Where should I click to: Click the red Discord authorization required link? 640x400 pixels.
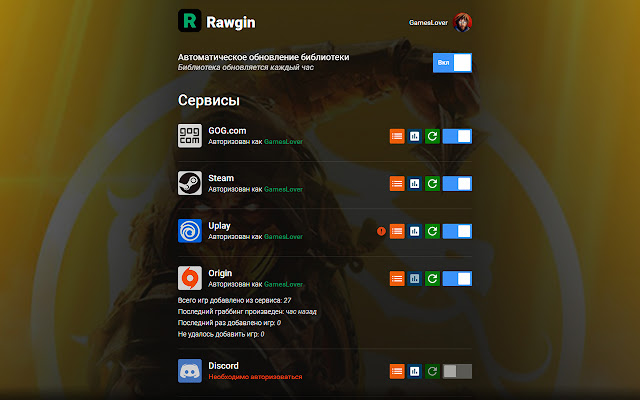pos(255,377)
